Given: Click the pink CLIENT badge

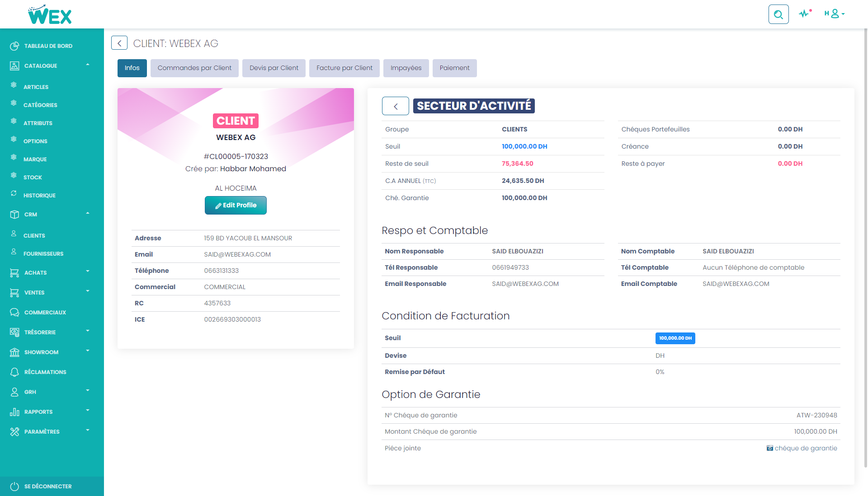Looking at the screenshot, I should click(236, 121).
